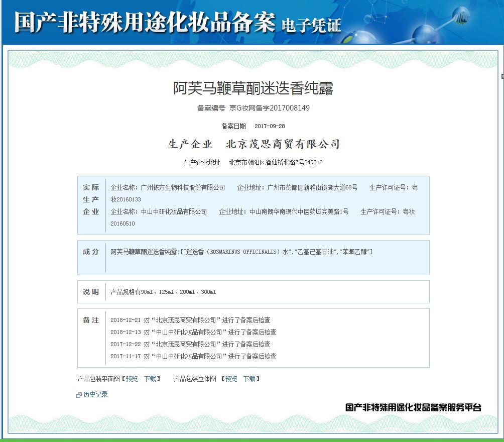The image size is (504, 442).
Task: Click the 2017-11-17 inspection note entry
Action: [x=193, y=356]
